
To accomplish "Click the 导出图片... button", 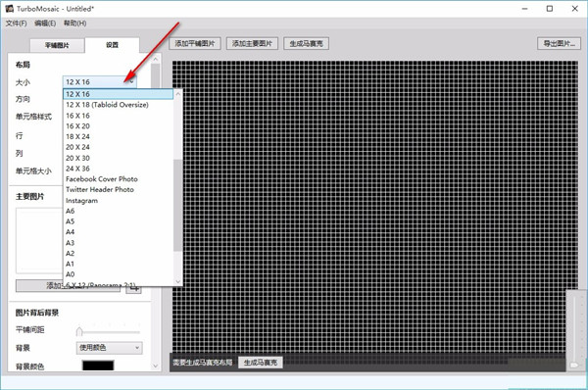I will (560, 43).
